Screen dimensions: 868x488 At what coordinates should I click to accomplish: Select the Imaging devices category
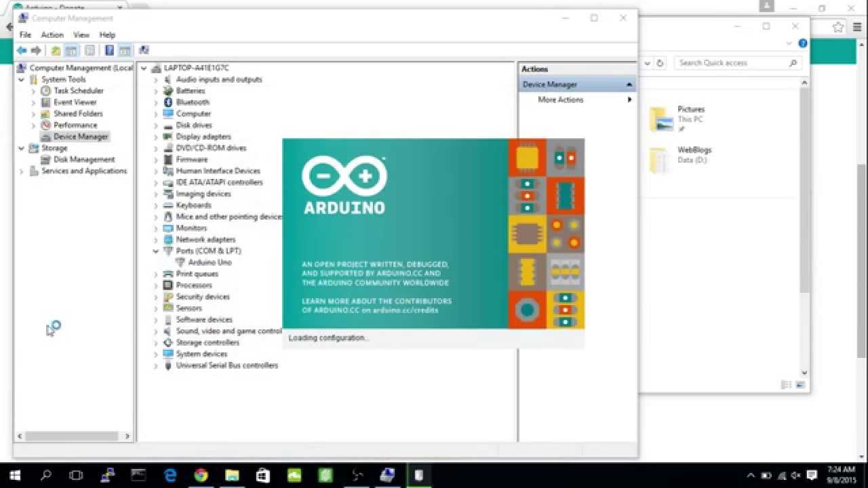point(203,193)
